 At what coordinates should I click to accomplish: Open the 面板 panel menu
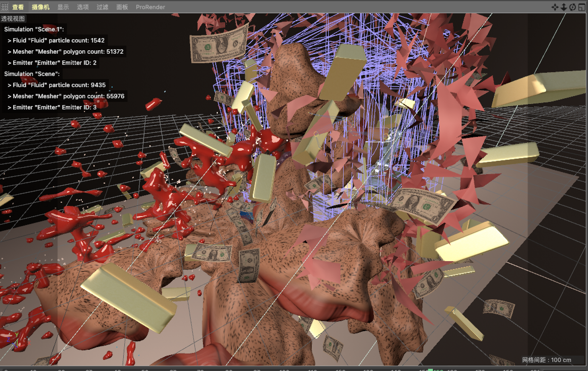[x=122, y=7]
